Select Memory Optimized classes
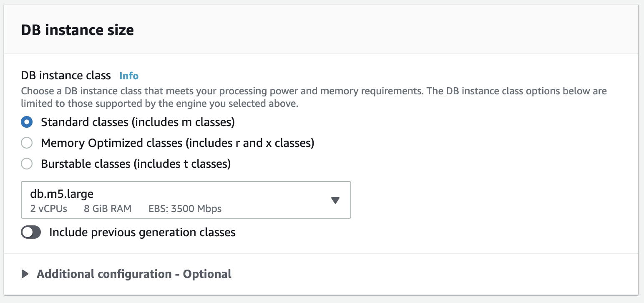 pos(26,143)
